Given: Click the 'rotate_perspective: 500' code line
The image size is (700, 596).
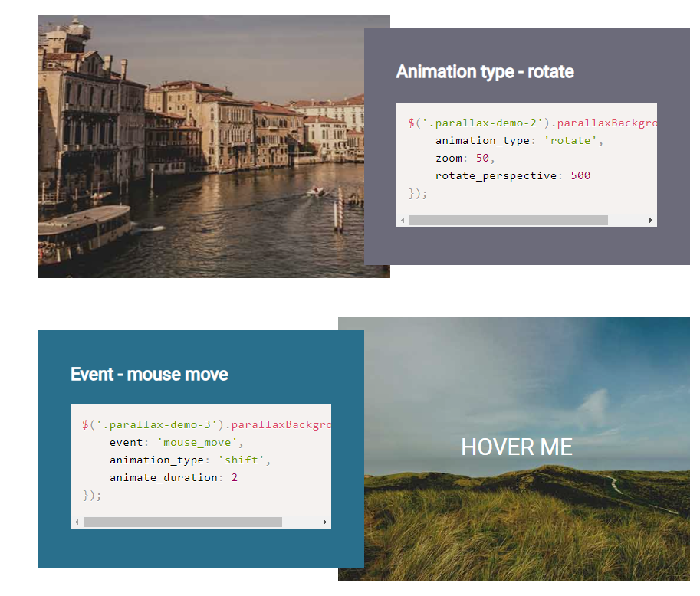Looking at the screenshot, I should tap(513, 175).
